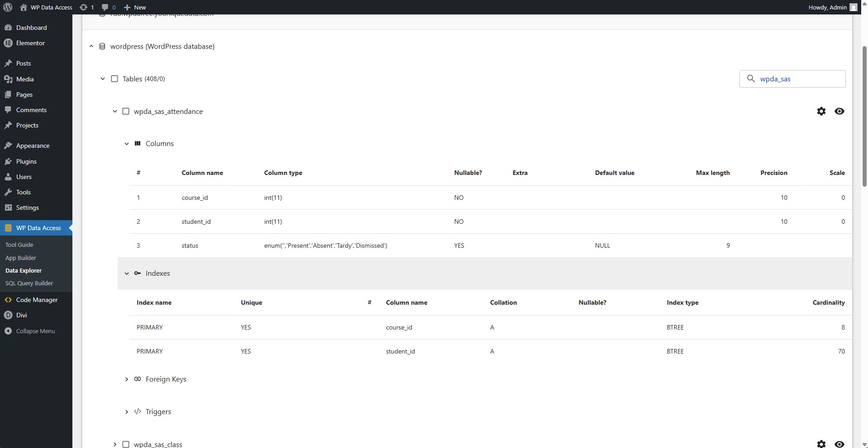
Task: Expand the Foreign Keys section
Action: 127,379
